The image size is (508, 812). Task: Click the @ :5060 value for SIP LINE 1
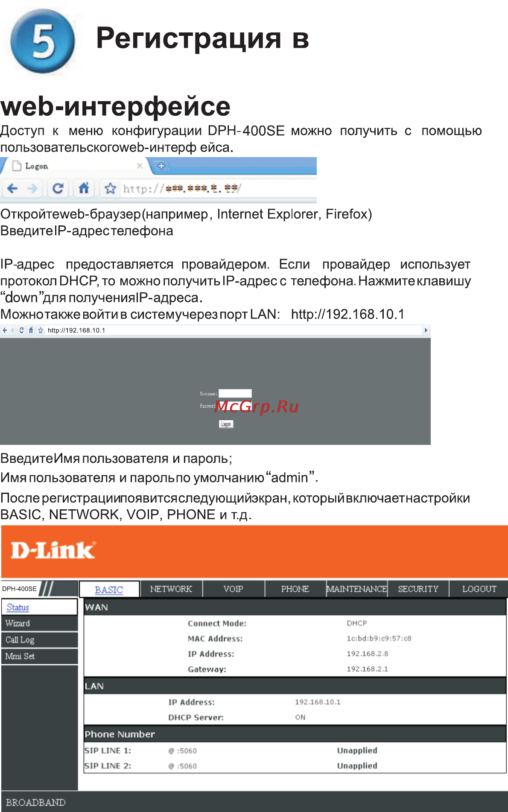click(x=182, y=751)
